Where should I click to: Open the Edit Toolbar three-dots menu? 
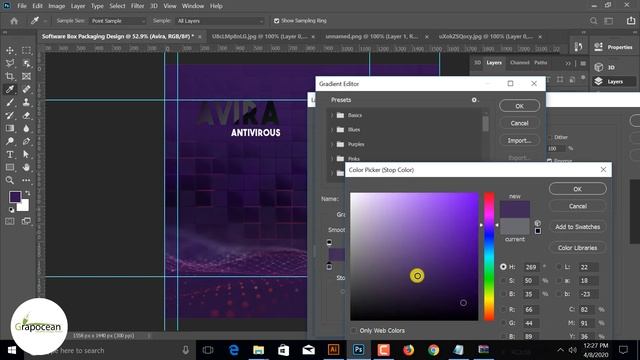pyautogui.click(x=27, y=180)
